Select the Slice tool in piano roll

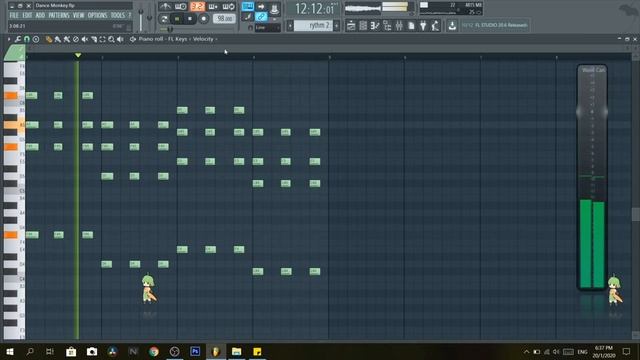click(93, 39)
